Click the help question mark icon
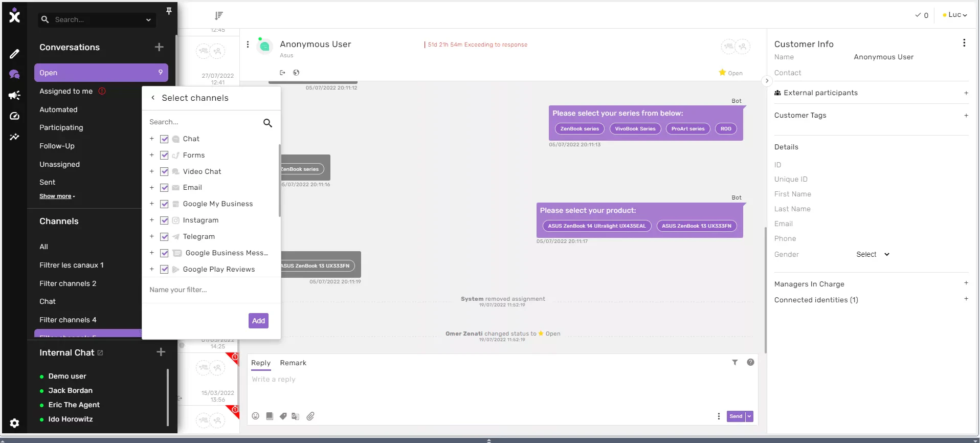This screenshot has height=443, width=980. click(750, 362)
